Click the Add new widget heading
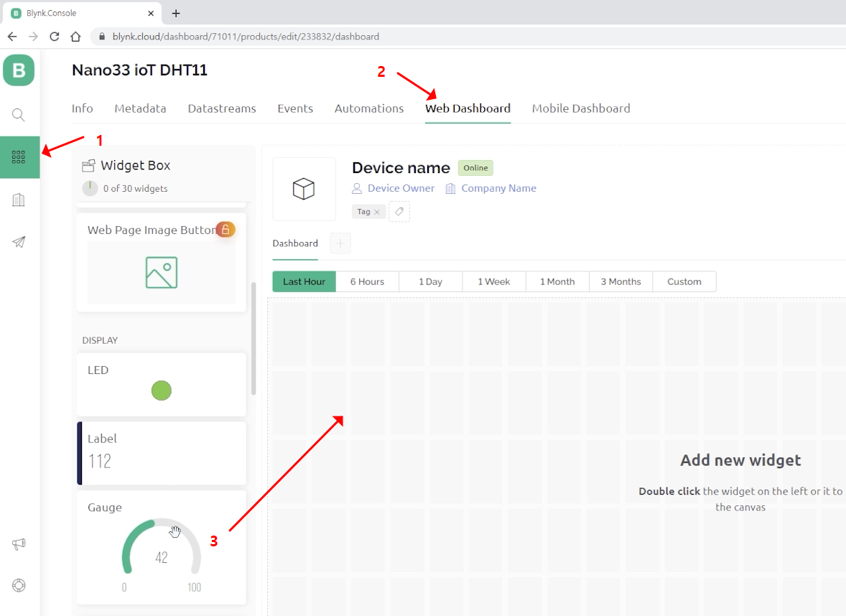Viewport: 846px width, 616px height. point(740,460)
